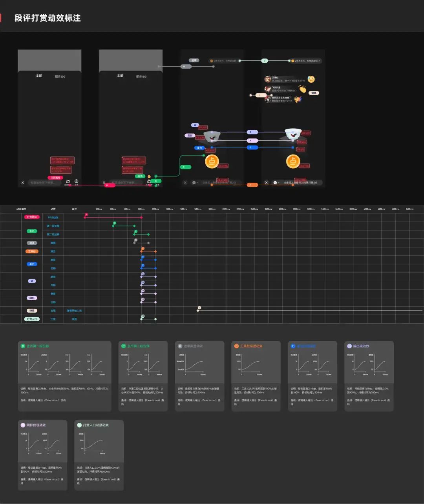424x504 pixels.
Task: Click the first commenter's round avatar
Action: (x=268, y=79)
